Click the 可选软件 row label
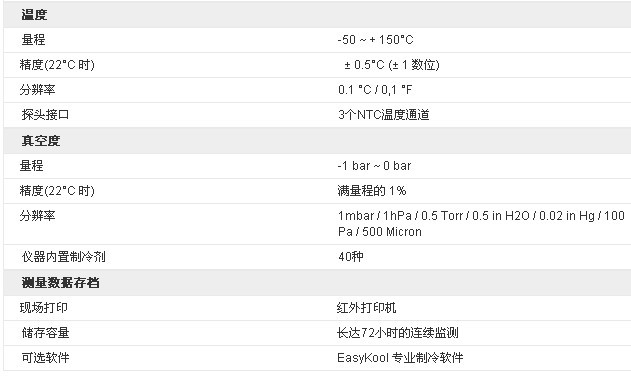 click(x=45, y=358)
